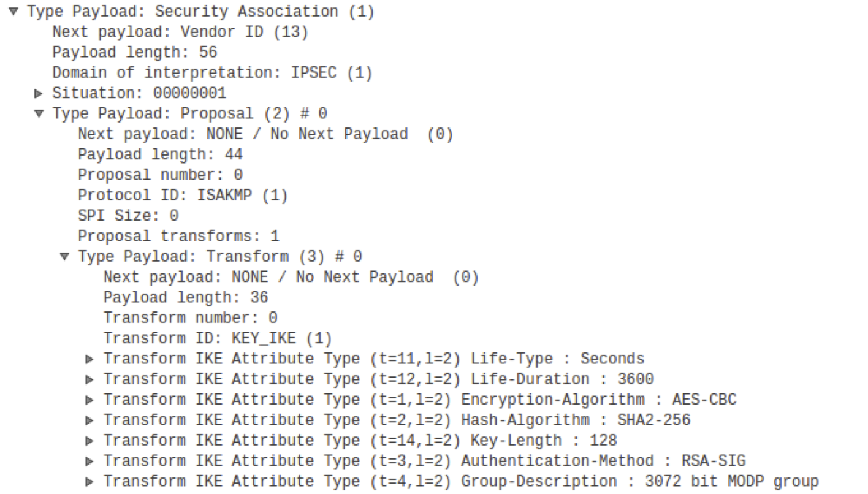This screenshot has width=868, height=494.
Task: Expand the Situation: 00000001 field
Action: pos(39,93)
